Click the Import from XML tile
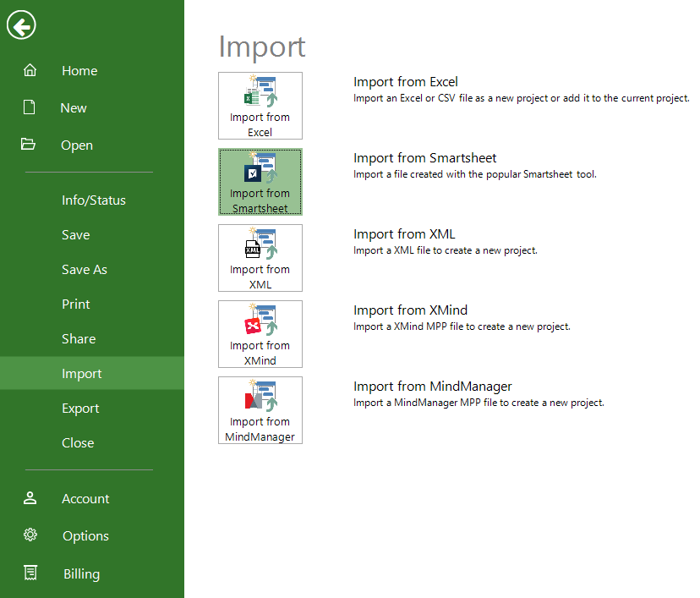Screen dimensions: 700x598 [x=260, y=258]
